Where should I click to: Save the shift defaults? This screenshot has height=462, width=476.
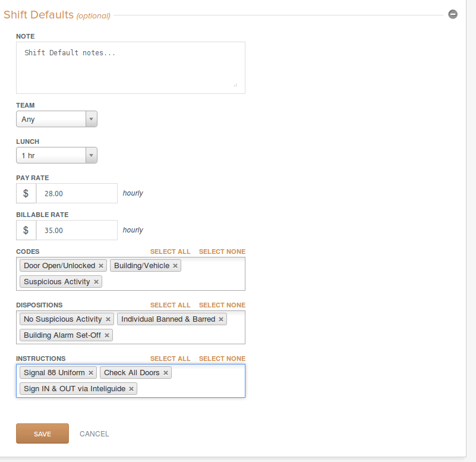43,433
